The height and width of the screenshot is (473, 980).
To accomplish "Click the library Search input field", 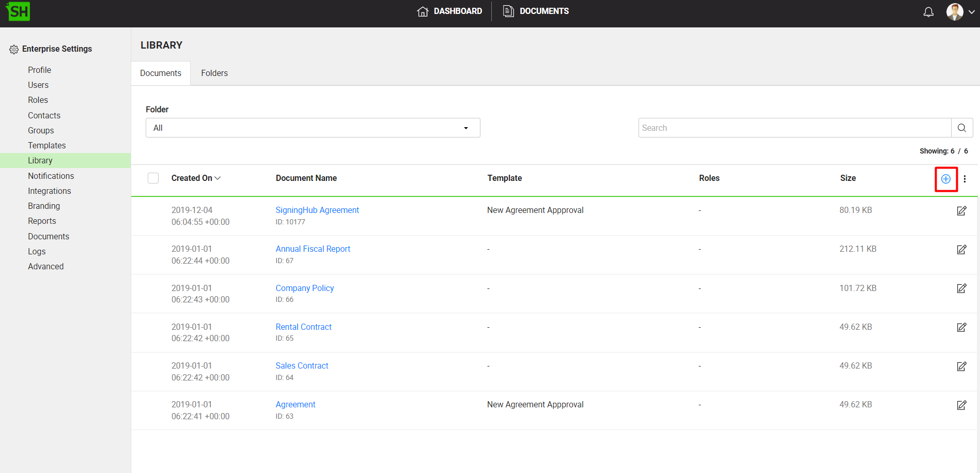I will [794, 128].
